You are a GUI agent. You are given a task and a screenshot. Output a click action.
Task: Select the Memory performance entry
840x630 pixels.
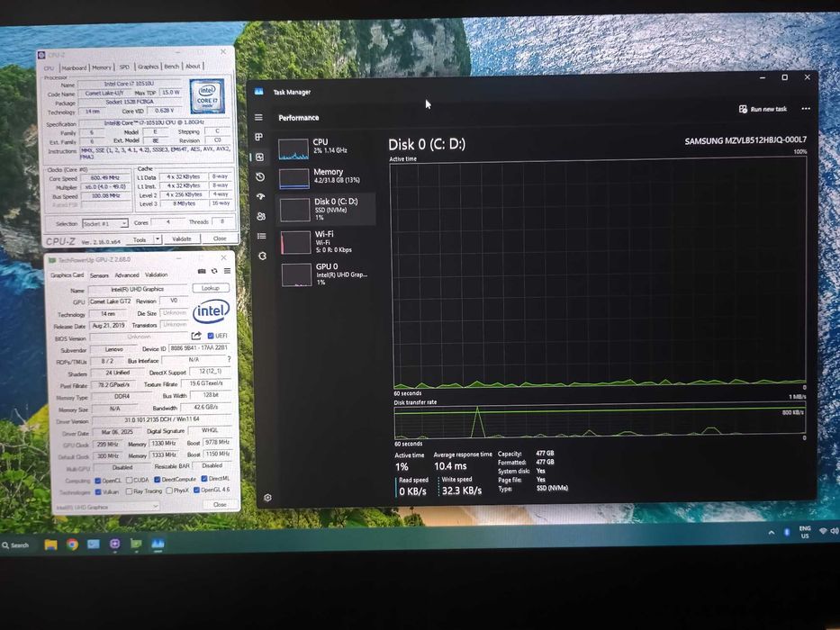pos(326,178)
